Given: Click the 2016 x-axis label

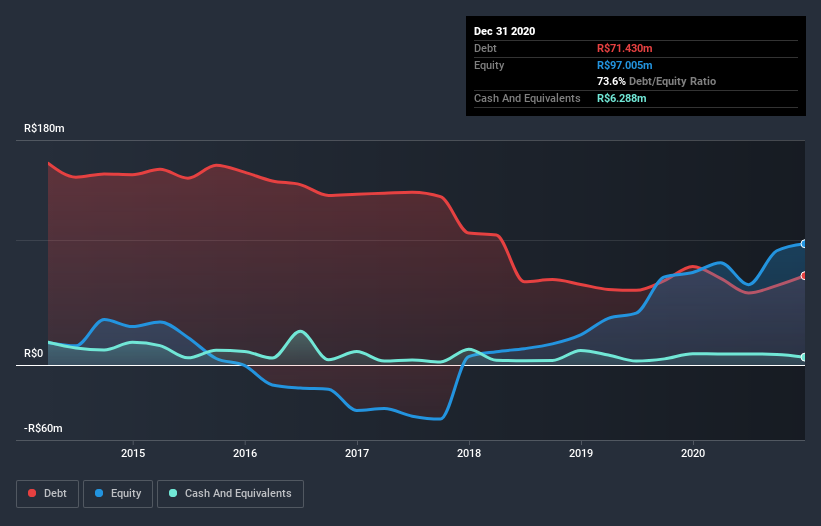Looking at the screenshot, I should tap(245, 453).
